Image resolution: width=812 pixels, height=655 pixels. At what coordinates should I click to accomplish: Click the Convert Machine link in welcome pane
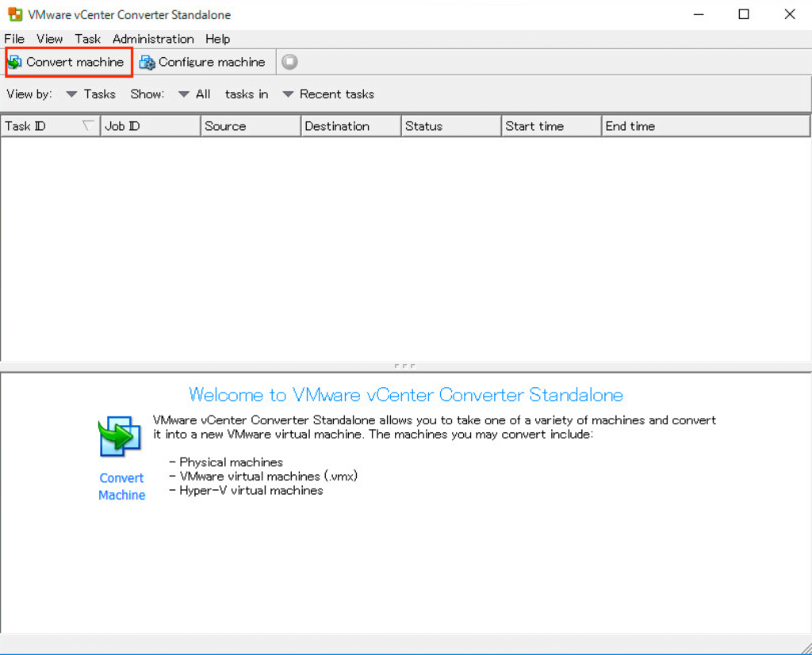tap(121, 486)
